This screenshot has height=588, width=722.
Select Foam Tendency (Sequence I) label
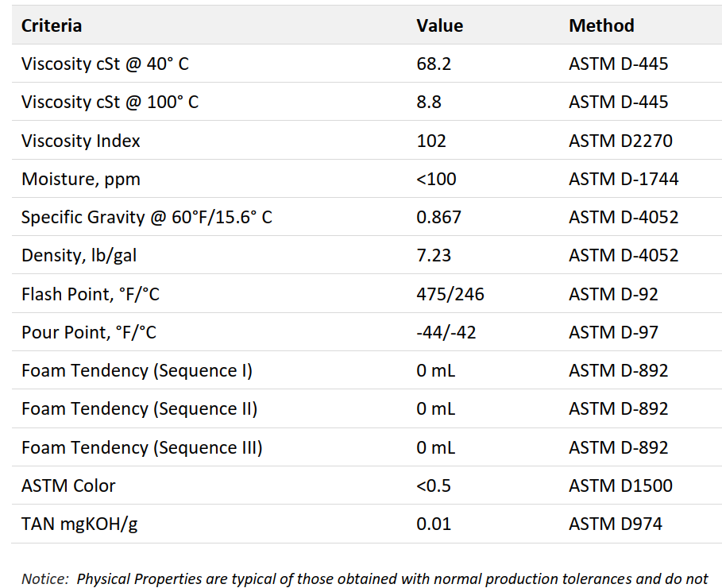point(137,371)
